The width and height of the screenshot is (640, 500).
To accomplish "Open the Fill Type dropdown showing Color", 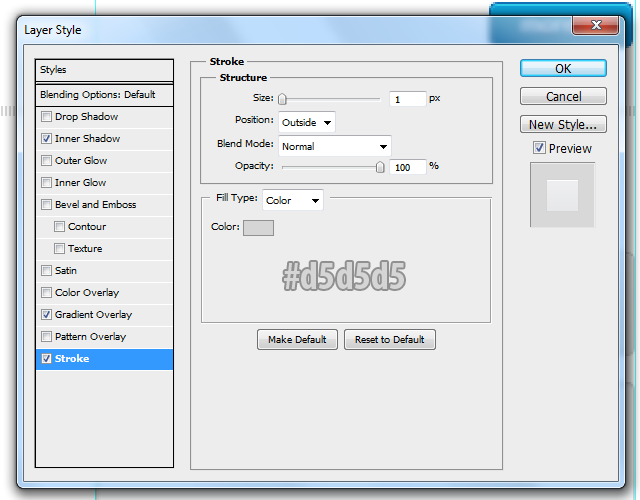I will [x=293, y=200].
